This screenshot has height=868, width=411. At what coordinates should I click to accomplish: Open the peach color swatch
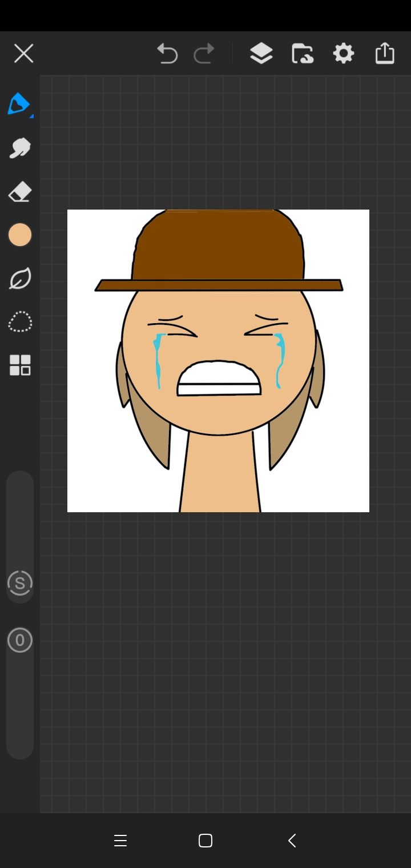pos(20,235)
